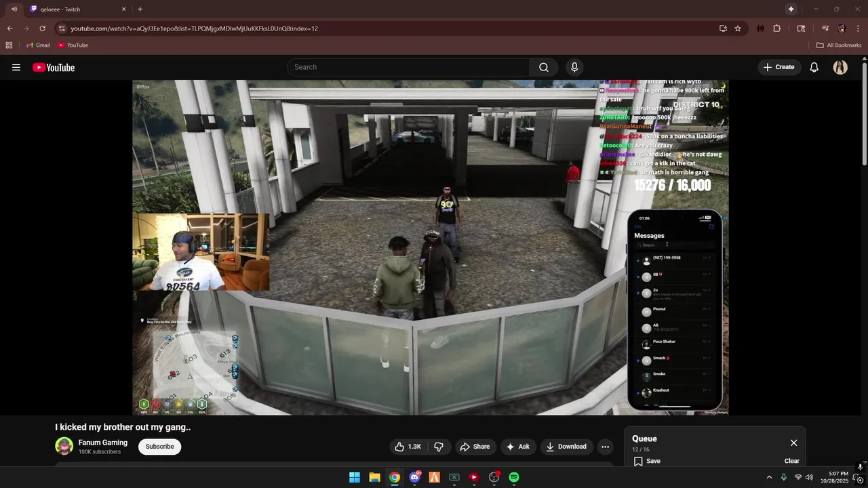Open more actions ellipsis under video
This screenshot has width=868, height=488.
point(605,447)
